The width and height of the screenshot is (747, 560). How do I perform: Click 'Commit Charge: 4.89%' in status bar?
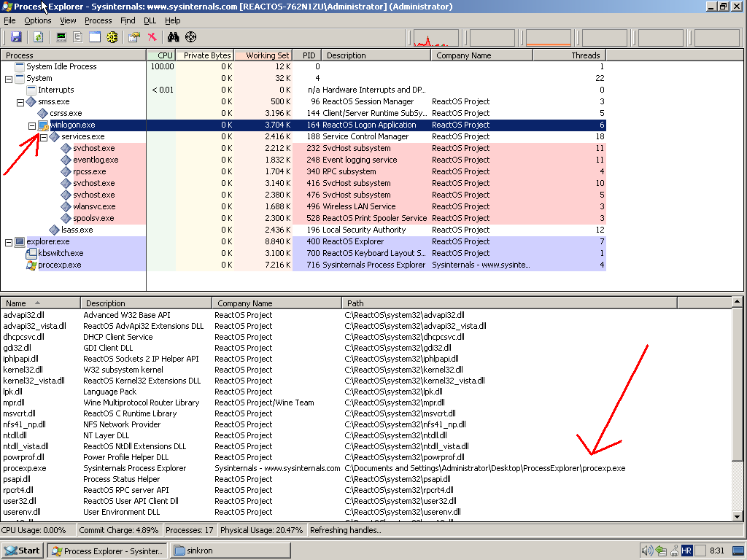pyautogui.click(x=119, y=531)
